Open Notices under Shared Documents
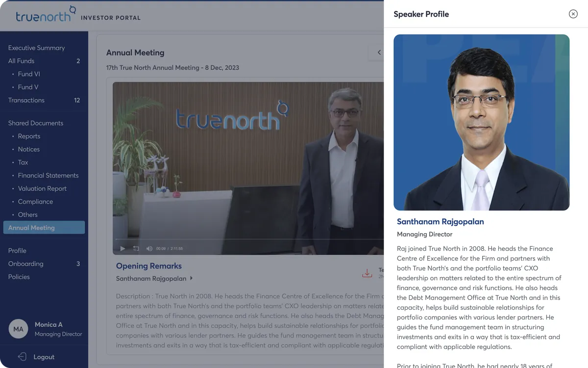The height and width of the screenshot is (368, 588). (x=28, y=149)
